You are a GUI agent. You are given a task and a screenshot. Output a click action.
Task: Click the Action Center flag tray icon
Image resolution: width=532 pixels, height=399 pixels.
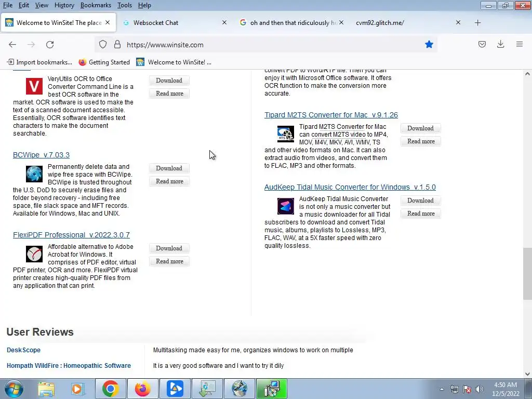click(x=467, y=389)
